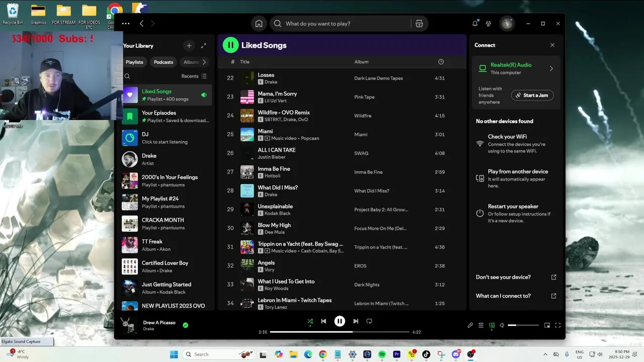Open Don't see your device? link
The image size is (644, 362).
point(516,277)
